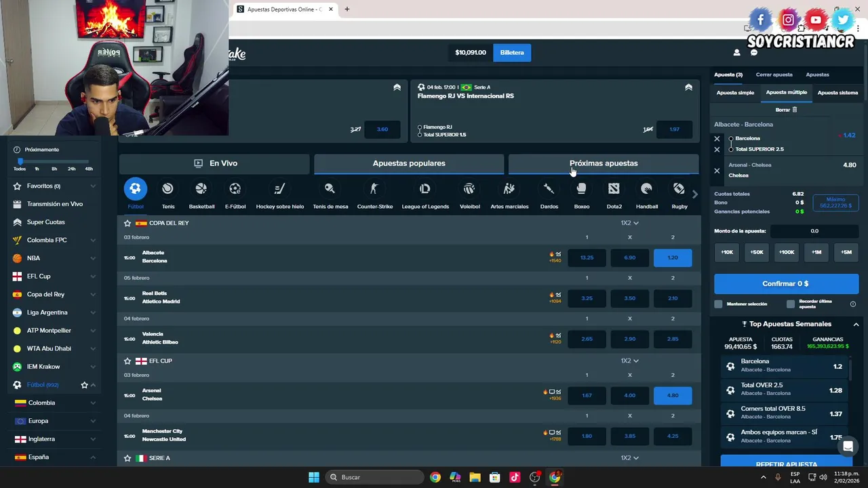The height and width of the screenshot is (488, 868).
Task: Expand Colombia FPC sidebar entry
Action: click(93, 240)
